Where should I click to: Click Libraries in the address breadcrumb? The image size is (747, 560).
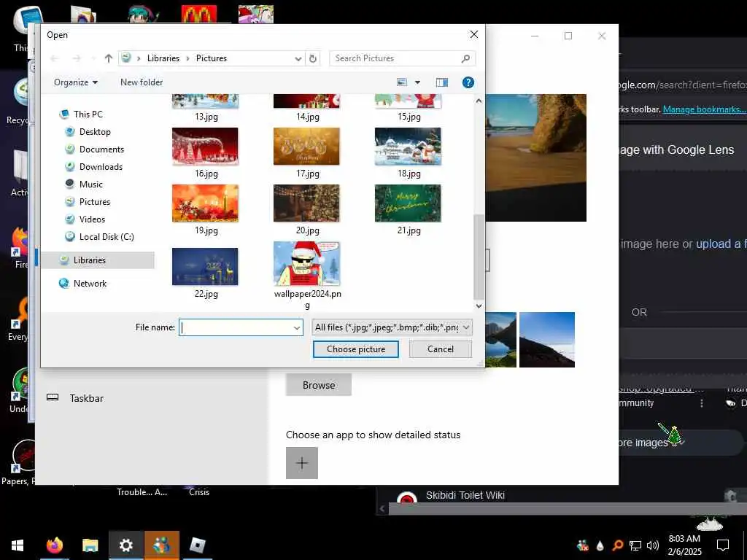pos(163,58)
